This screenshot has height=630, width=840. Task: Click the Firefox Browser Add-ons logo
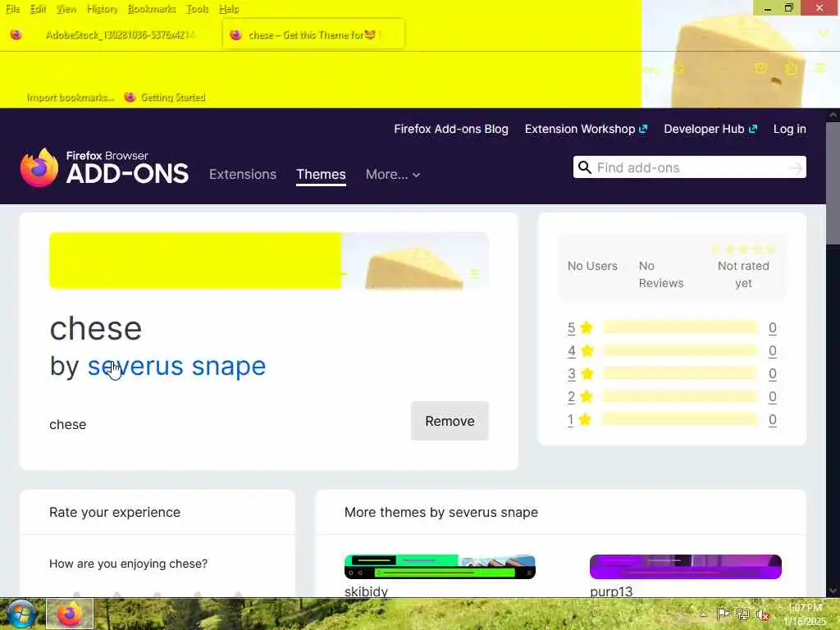pyautogui.click(x=104, y=167)
